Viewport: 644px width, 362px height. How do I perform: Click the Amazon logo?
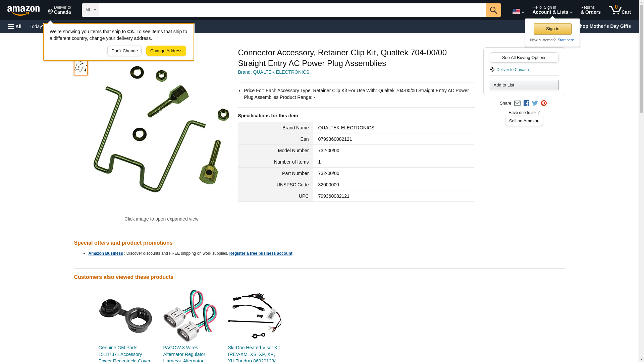click(23, 10)
